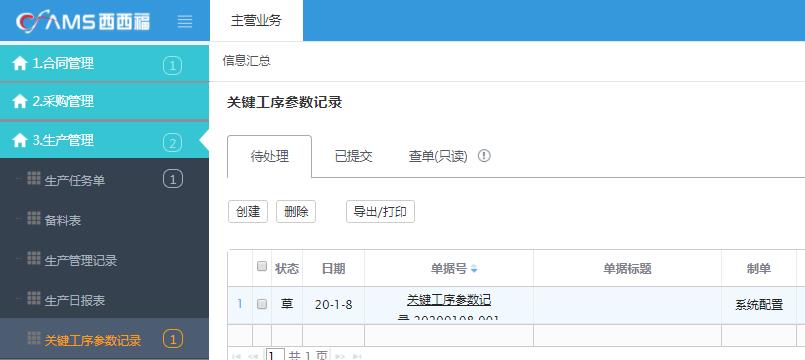Viewport: 805px width, 360px height.
Task: Check the select-all checkbox in table header
Action: click(262, 266)
